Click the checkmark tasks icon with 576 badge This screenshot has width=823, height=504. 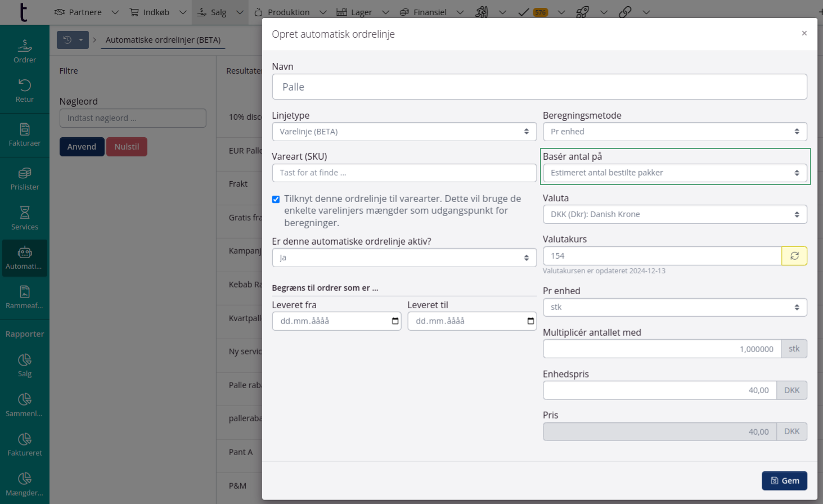click(x=532, y=12)
